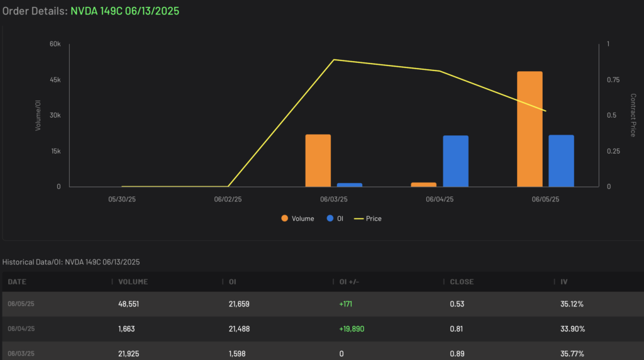
Task: Click the close price 0.53
Action: tap(457, 304)
